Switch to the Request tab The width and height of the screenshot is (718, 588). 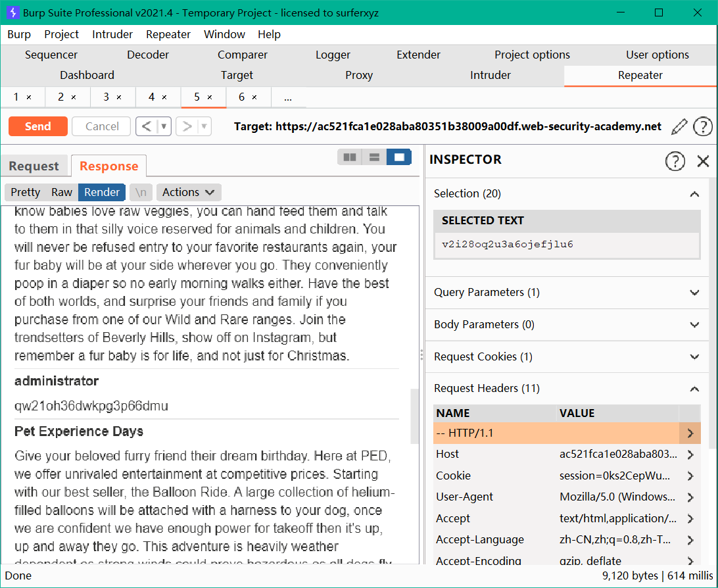[x=34, y=166]
